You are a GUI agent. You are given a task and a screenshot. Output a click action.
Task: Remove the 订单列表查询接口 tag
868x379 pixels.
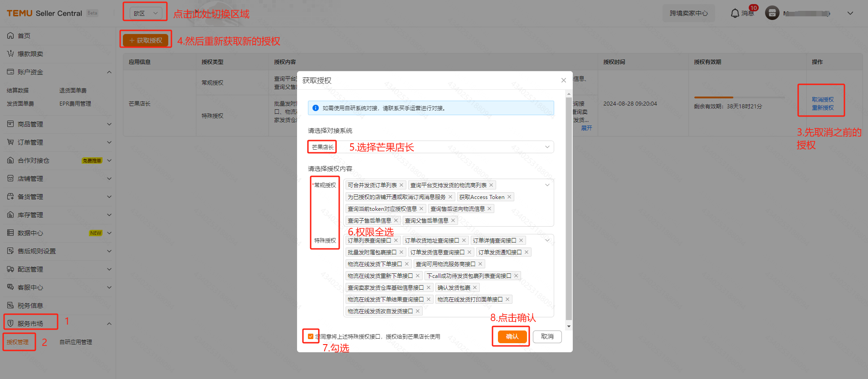[396, 240]
